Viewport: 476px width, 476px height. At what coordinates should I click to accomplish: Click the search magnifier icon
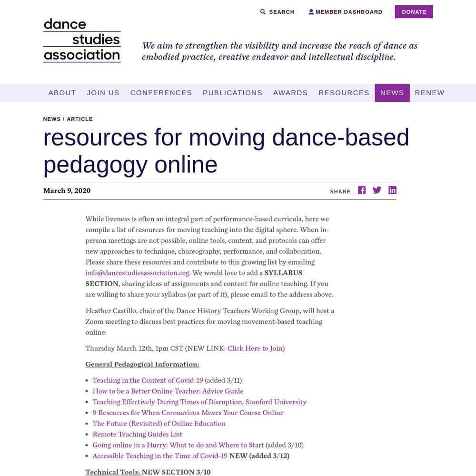pos(263,12)
